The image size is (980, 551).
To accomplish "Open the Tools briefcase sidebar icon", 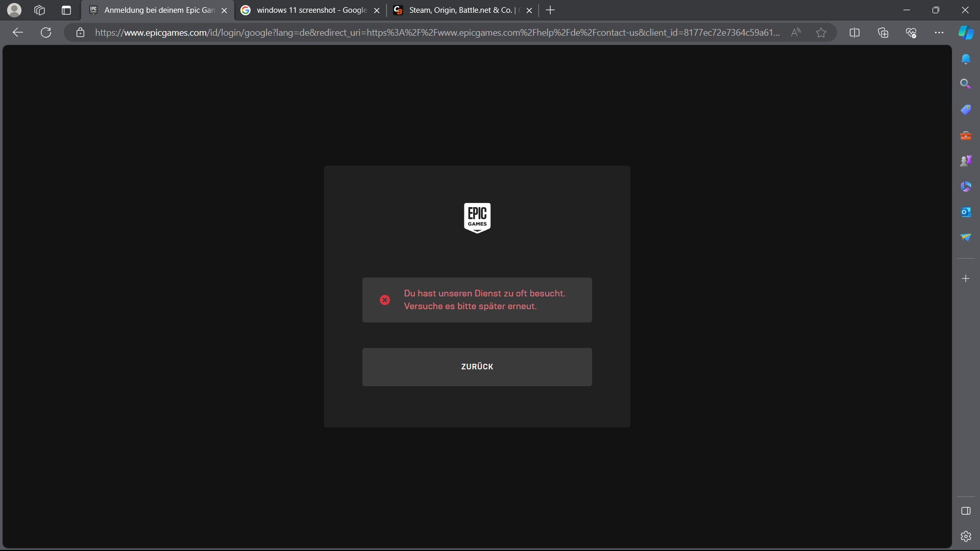I will [x=965, y=136].
